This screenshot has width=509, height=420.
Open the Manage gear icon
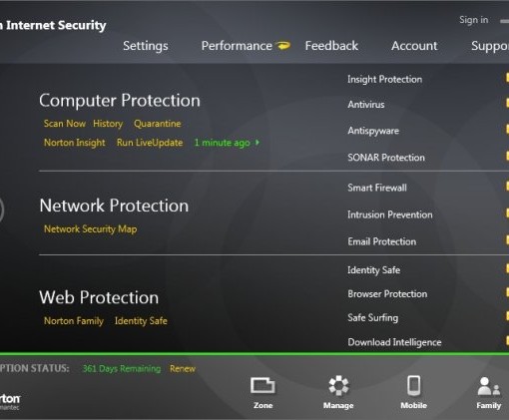[x=338, y=386]
